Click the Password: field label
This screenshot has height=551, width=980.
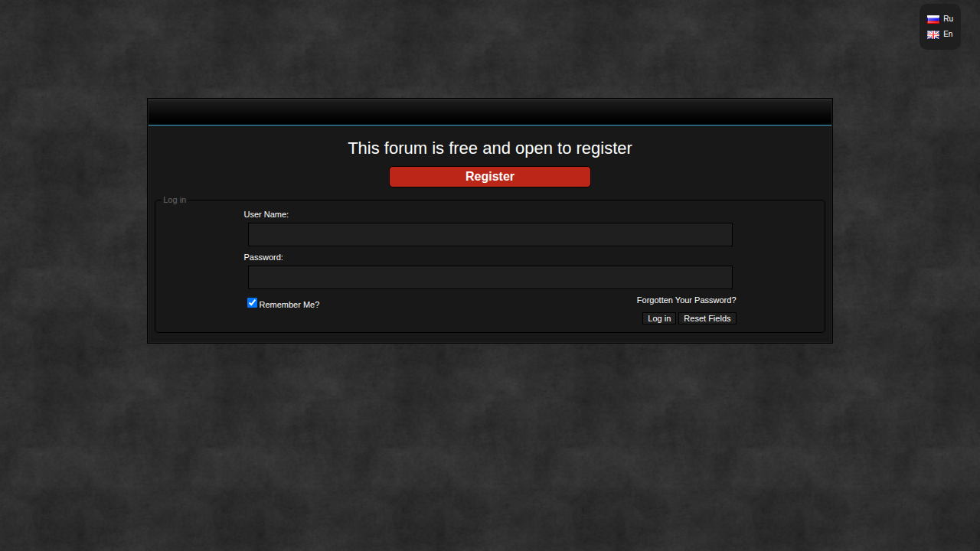click(263, 257)
